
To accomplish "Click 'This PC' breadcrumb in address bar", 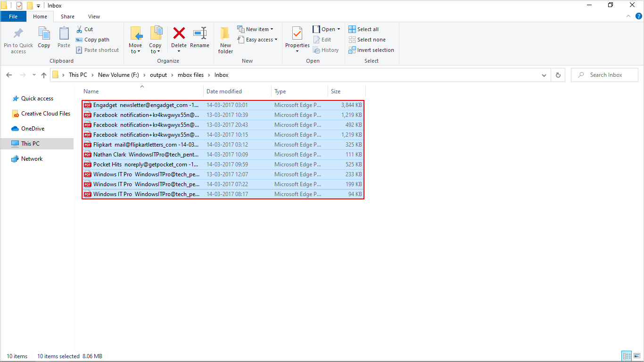I will point(78,75).
